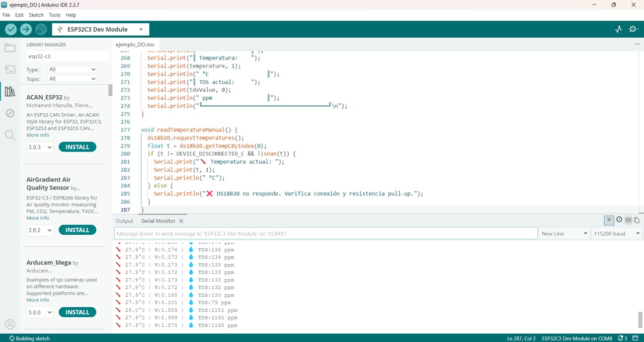Click the TDS:1168 ppm serial output line

217,325
